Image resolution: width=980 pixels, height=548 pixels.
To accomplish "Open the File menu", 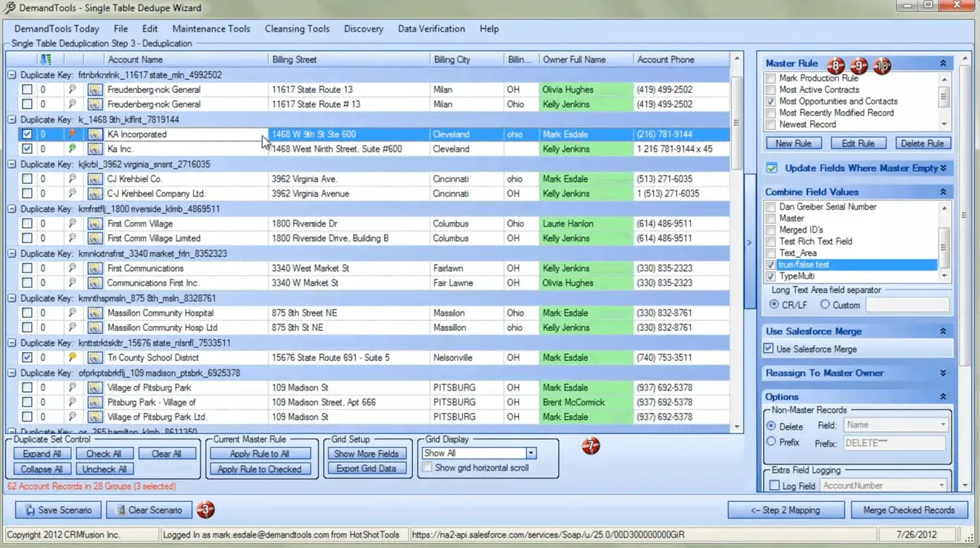I will [121, 29].
